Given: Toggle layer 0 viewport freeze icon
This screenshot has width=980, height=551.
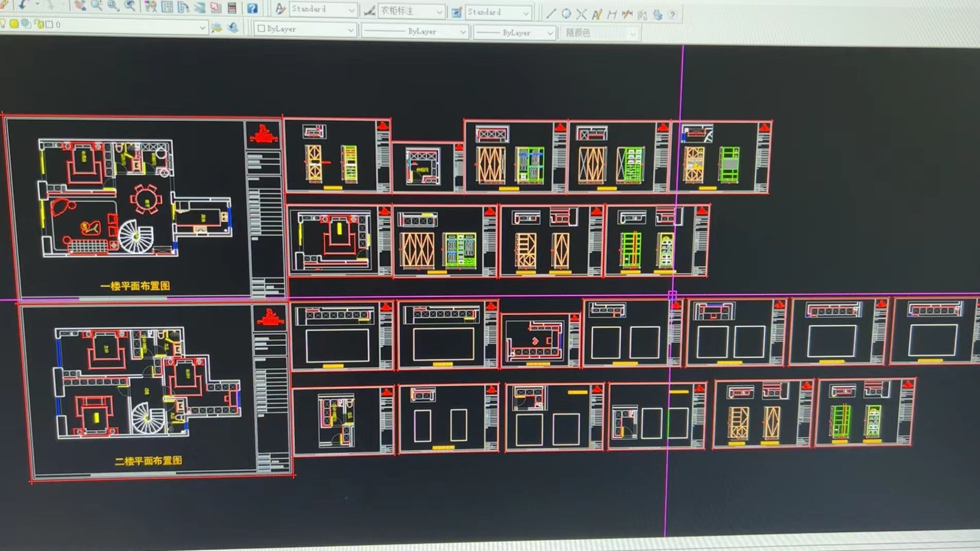Looking at the screenshot, I should coord(25,24).
